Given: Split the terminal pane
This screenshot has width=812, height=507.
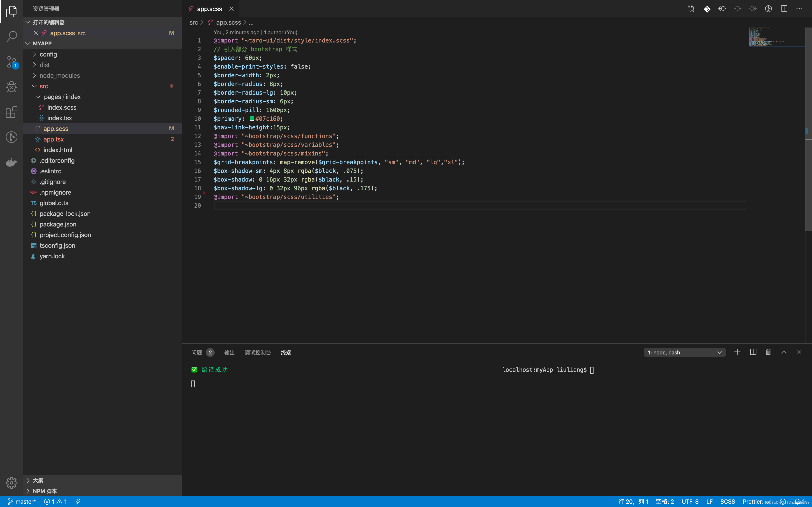Looking at the screenshot, I should (x=753, y=352).
